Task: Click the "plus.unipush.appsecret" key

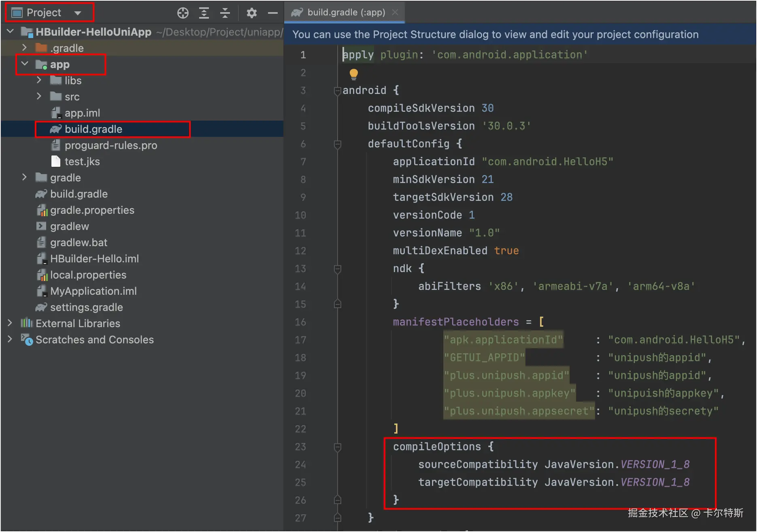Action: tap(519, 411)
